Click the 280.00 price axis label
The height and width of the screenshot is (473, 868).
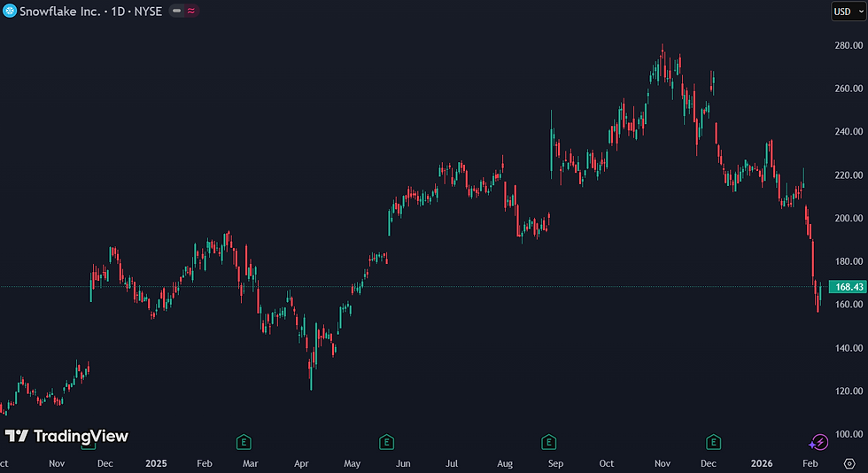(x=849, y=45)
